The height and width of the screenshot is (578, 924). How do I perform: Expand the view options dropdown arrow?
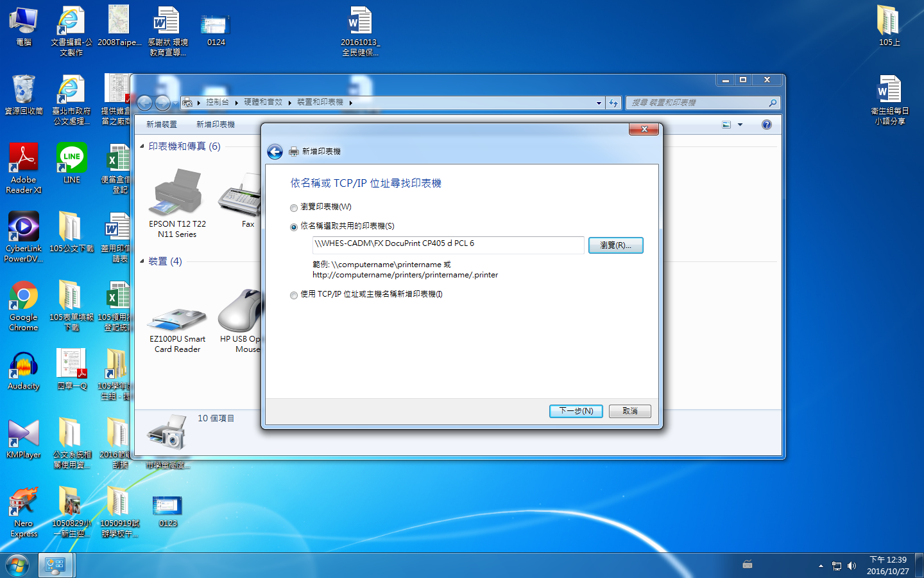click(740, 125)
